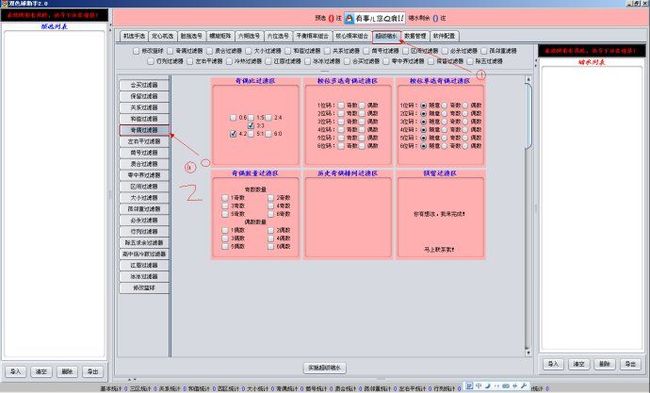Check 偶数 box for 3位码 multi-select row
The width and height of the screenshot is (650, 393).
coord(362,121)
